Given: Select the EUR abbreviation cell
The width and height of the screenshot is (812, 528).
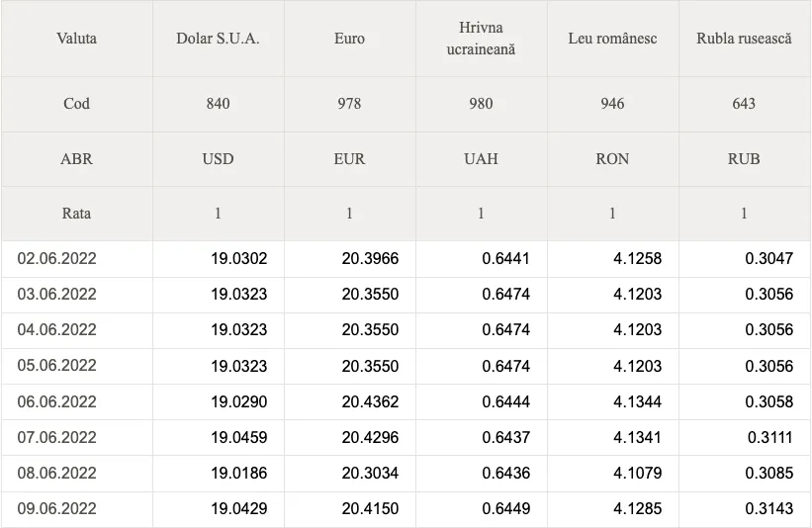Looking at the screenshot, I should click(349, 159).
